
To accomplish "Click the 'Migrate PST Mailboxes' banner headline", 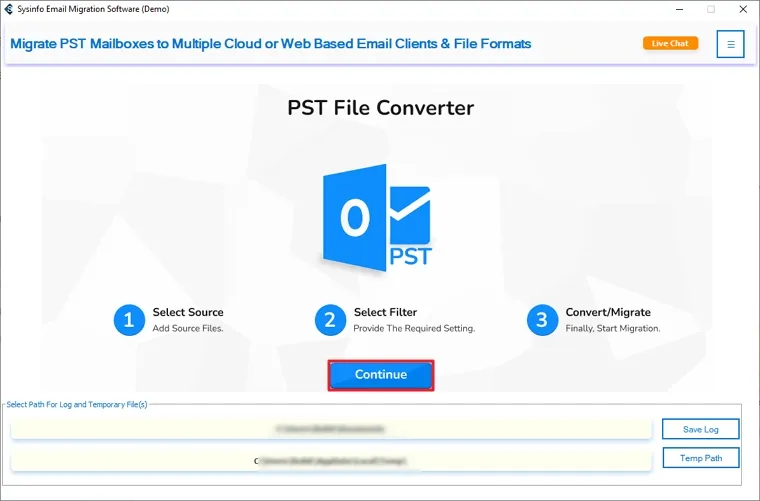I will pos(270,44).
